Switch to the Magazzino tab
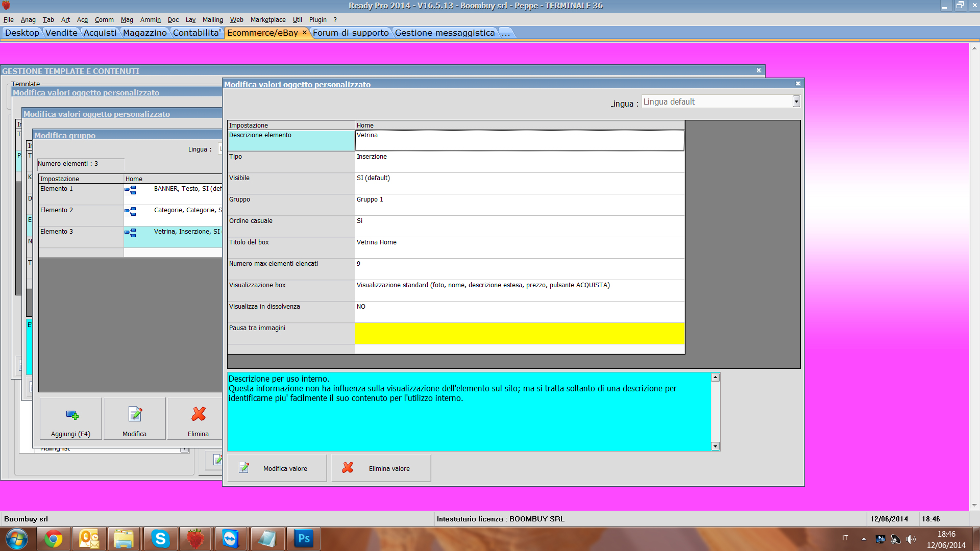Viewport: 980px width, 551px height. (x=144, y=33)
